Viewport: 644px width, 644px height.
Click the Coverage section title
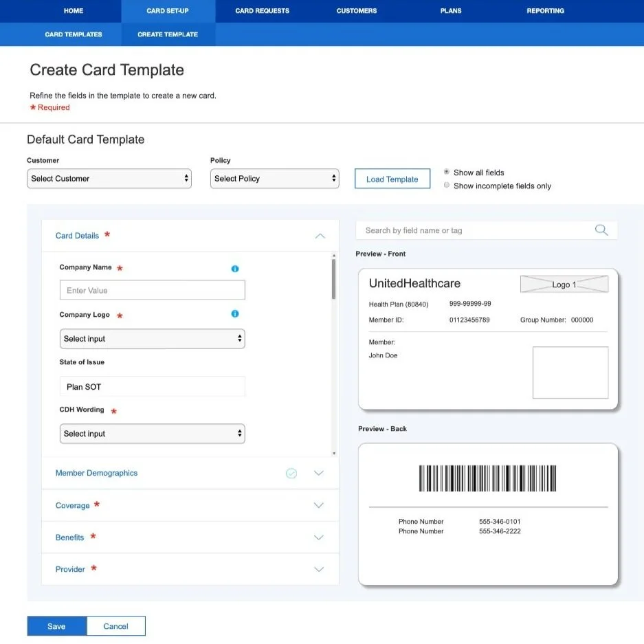coord(72,506)
